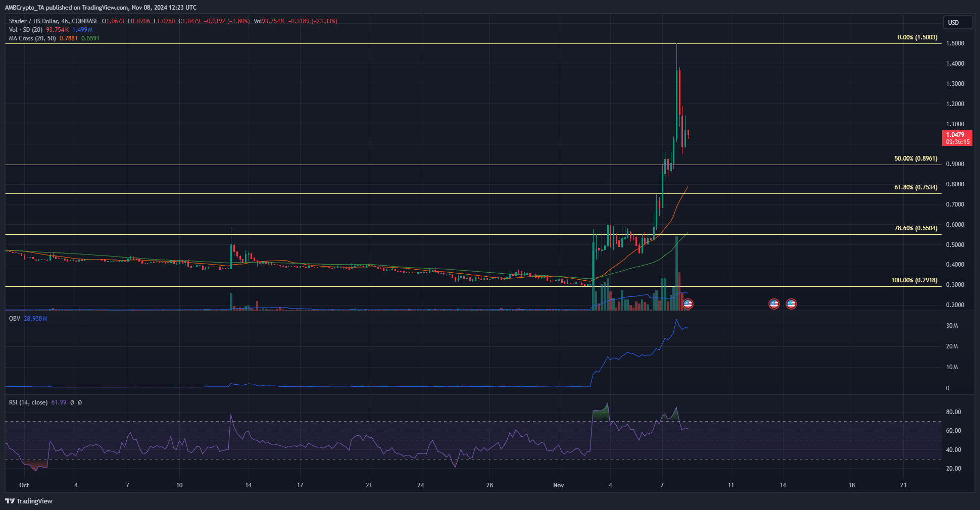The height and width of the screenshot is (510, 980).
Task: Click the 80.00 label on the RSI scale
Action: (954, 412)
